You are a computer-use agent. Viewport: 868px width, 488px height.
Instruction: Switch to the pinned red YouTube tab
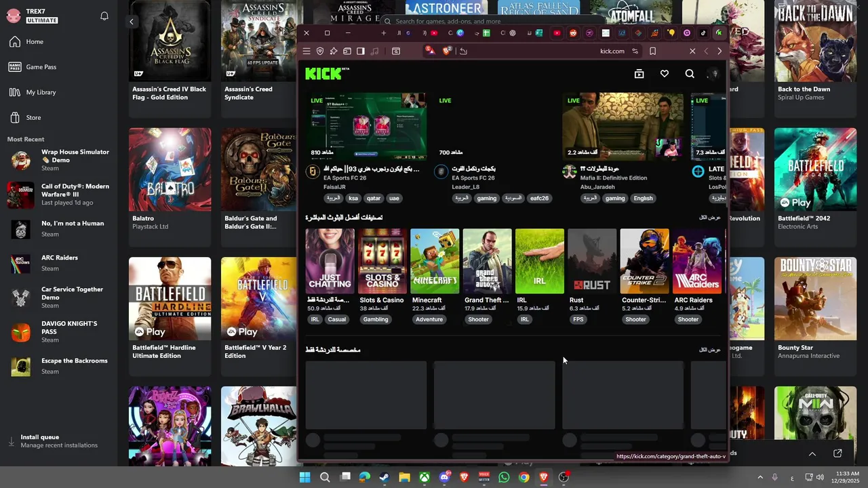[557, 33]
